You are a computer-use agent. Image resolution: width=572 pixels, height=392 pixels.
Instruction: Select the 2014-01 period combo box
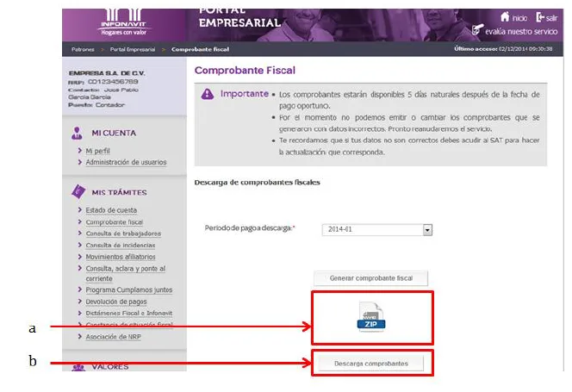click(376, 229)
